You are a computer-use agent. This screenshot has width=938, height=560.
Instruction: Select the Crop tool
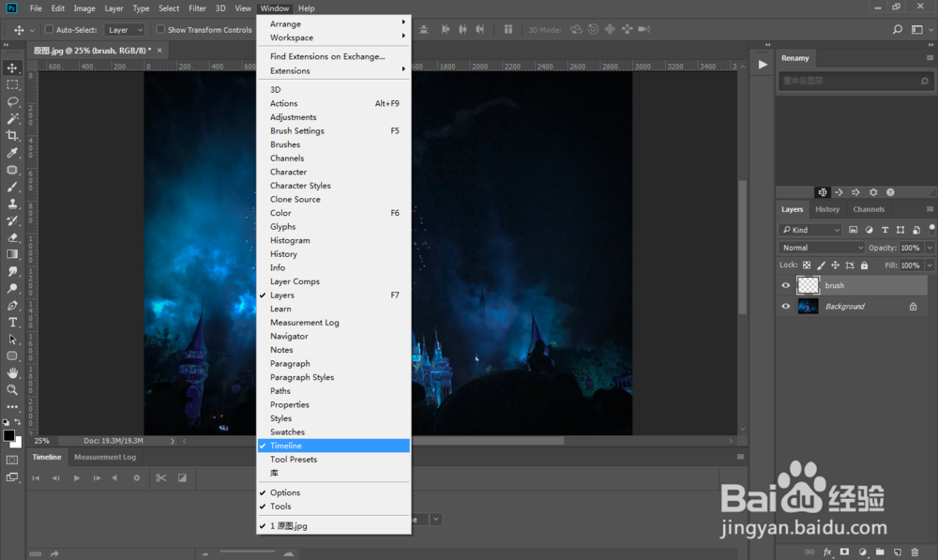(12, 136)
